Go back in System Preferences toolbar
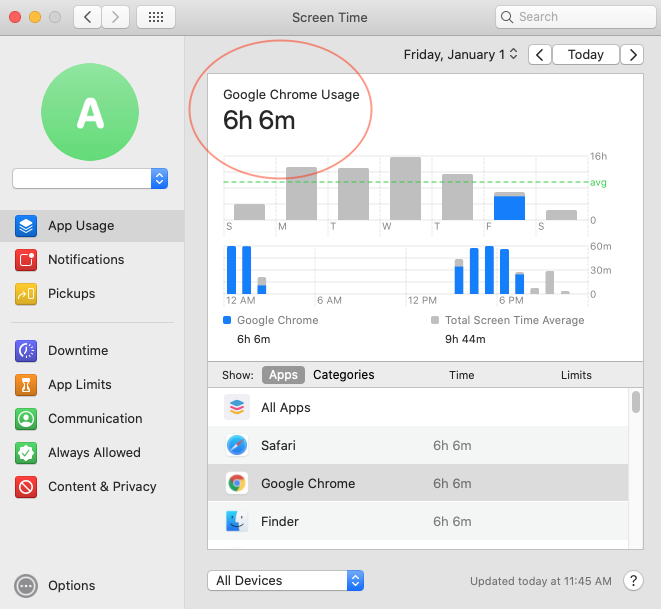 [x=87, y=17]
